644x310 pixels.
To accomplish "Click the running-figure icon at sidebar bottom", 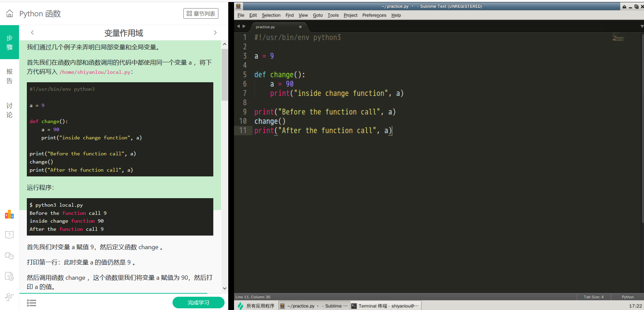I will coord(10,297).
